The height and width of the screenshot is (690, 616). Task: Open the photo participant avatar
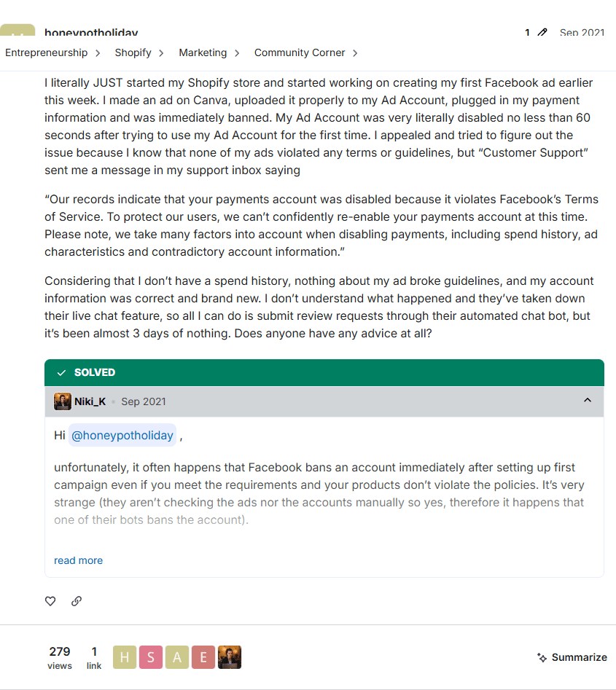tap(230, 657)
